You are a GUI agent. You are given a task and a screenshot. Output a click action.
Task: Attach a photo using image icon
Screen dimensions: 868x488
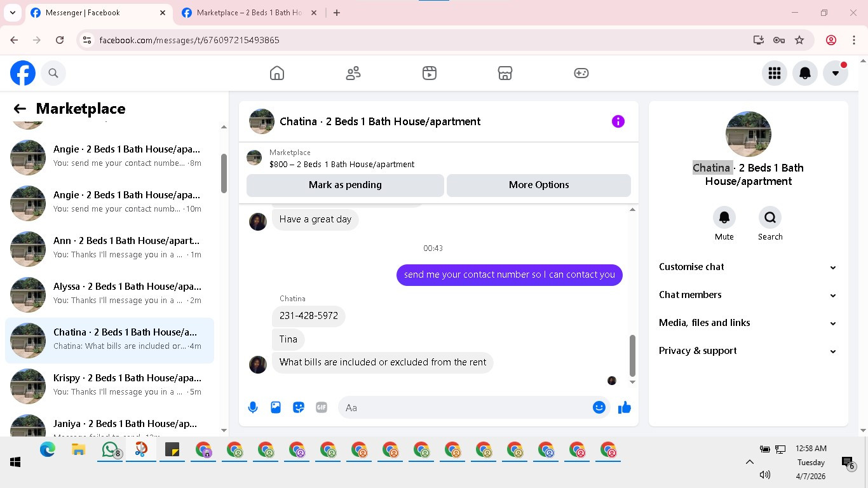pyautogui.click(x=276, y=407)
